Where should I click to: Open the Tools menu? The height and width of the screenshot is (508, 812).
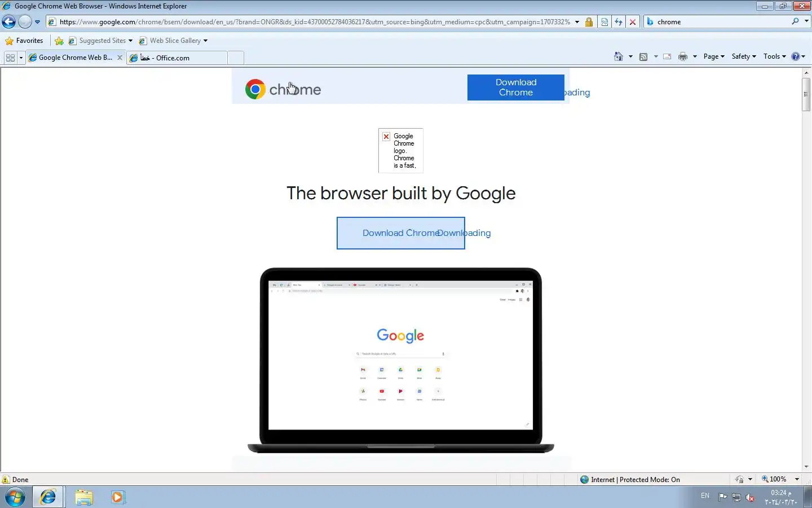click(775, 56)
